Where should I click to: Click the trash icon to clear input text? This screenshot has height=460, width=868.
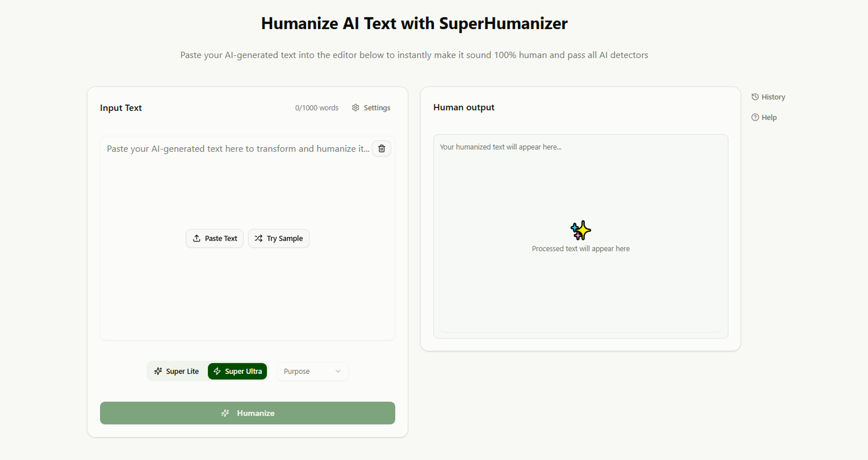(x=381, y=148)
